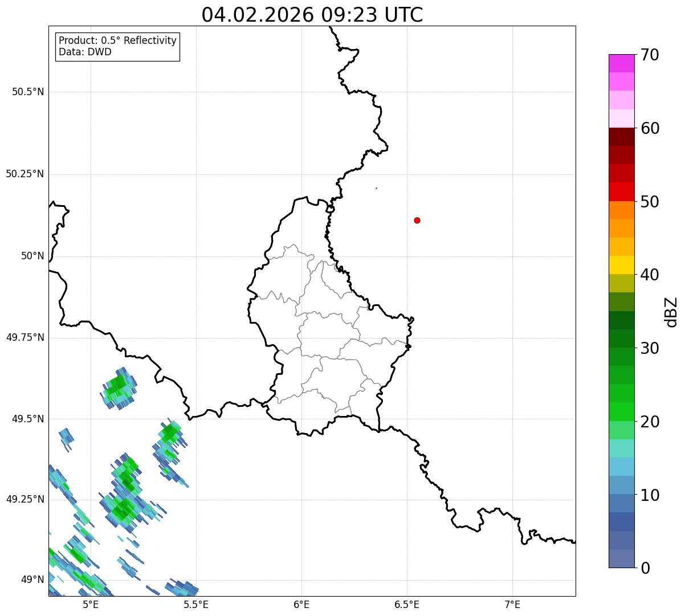This screenshot has width=685, height=616.
Task: Click the 50 tick label on colorbar
Action: pyautogui.click(x=650, y=202)
